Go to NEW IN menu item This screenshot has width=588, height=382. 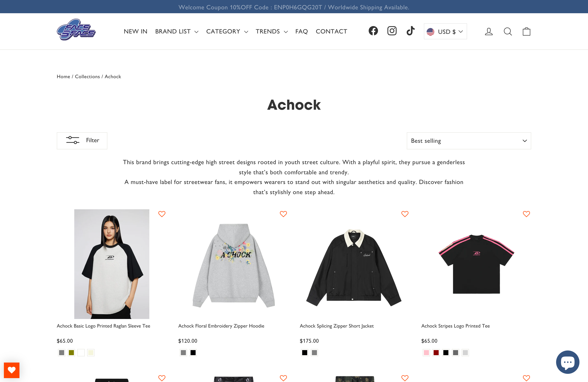pyautogui.click(x=135, y=31)
